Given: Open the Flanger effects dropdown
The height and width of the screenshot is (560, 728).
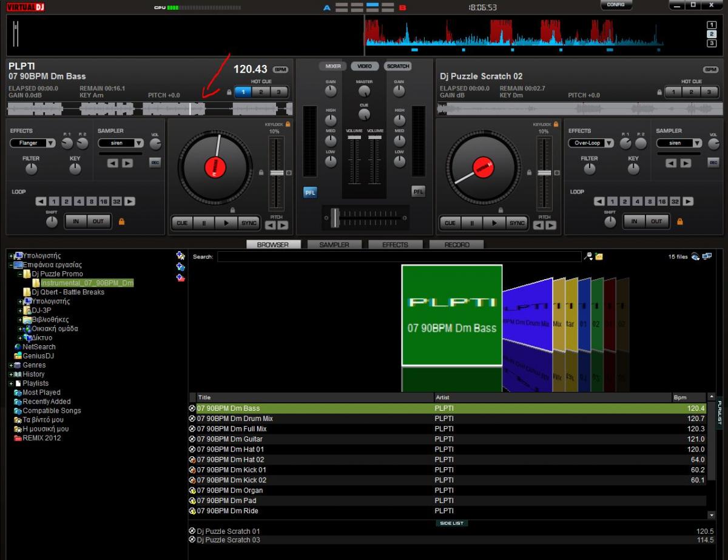Looking at the screenshot, I should [x=51, y=143].
